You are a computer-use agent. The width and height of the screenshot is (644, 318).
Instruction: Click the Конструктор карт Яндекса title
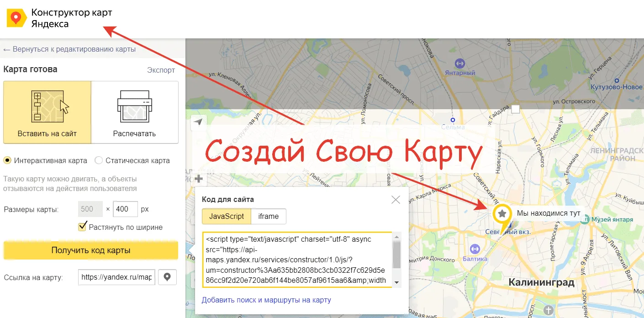point(72,18)
